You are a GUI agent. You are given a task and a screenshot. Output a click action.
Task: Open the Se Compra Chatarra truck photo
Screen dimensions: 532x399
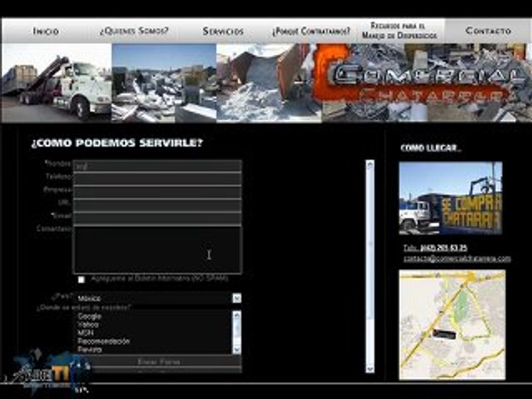[451, 198]
